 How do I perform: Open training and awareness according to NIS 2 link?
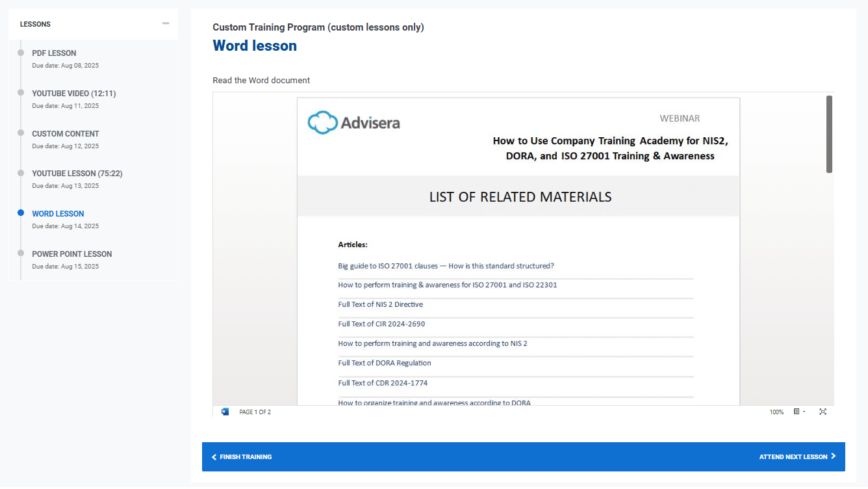[433, 343]
